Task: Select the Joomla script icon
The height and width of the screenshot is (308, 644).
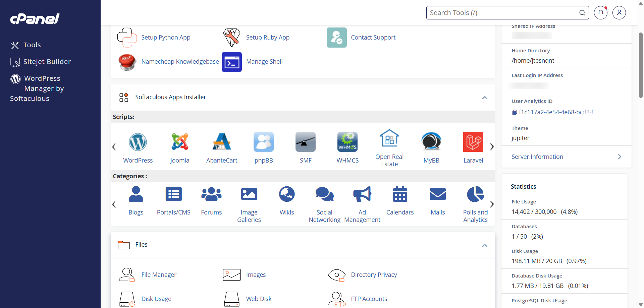Action: [x=180, y=142]
